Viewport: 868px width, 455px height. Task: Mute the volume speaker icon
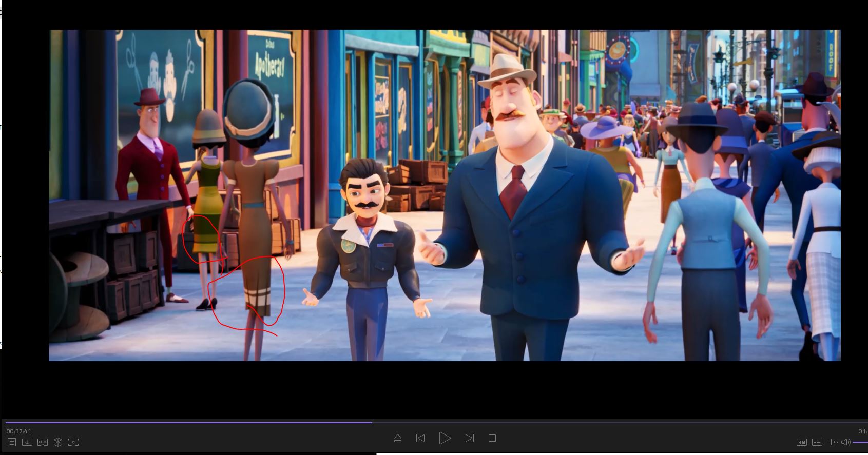[845, 442]
